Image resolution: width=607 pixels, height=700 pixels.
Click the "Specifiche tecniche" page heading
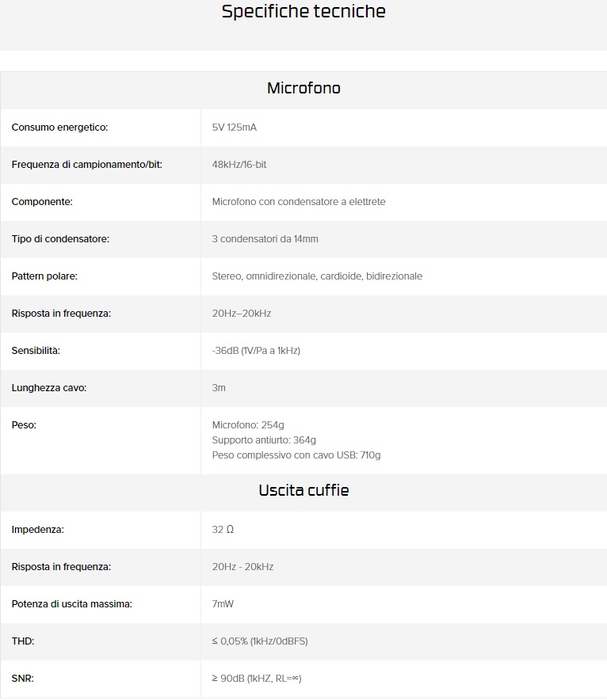(303, 12)
